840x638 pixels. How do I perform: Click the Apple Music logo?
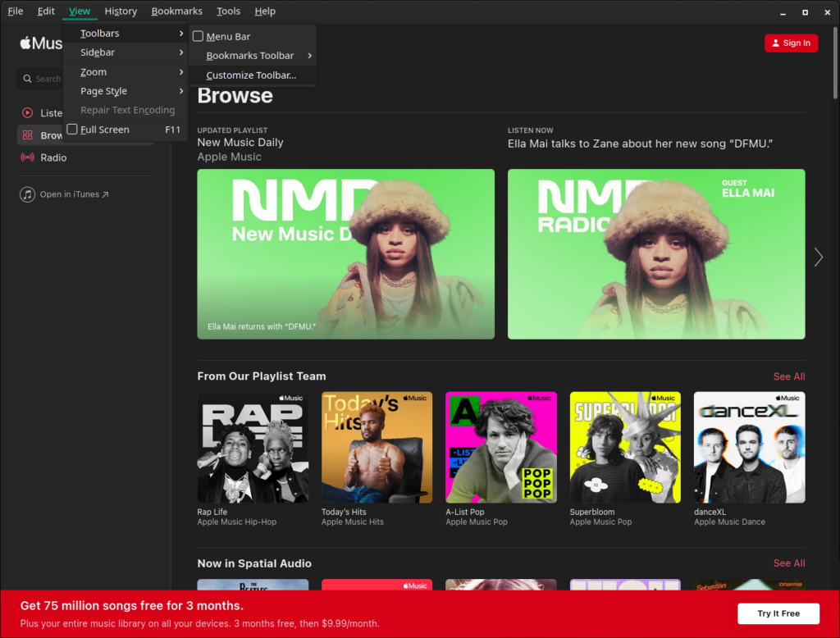click(x=41, y=43)
